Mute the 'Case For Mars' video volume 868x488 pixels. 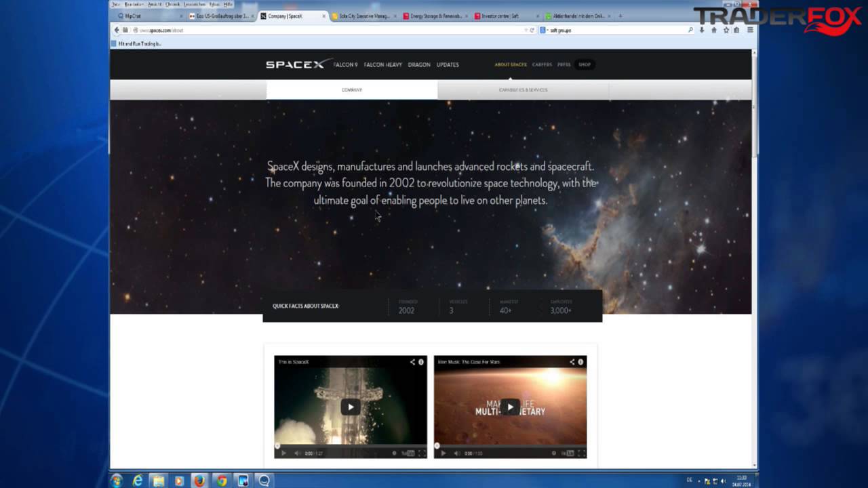point(457,453)
